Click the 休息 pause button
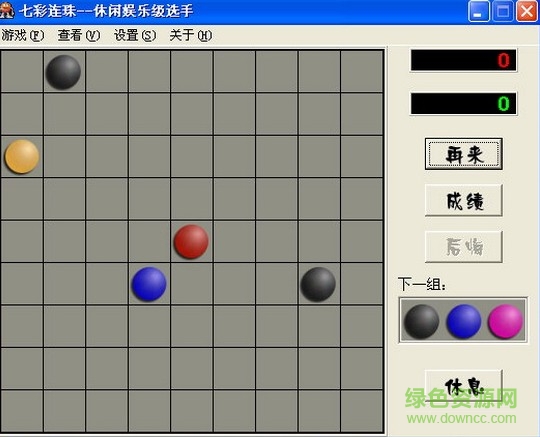The height and width of the screenshot is (437, 540). (464, 386)
